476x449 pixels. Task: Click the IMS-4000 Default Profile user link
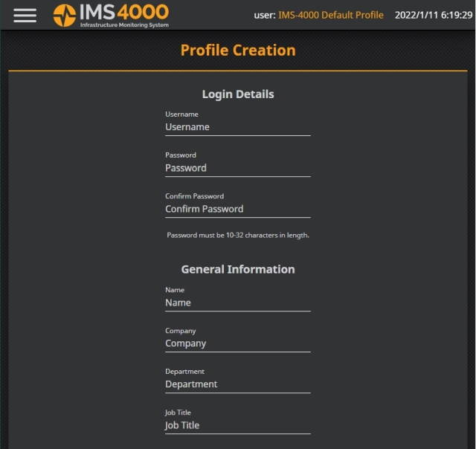(330, 15)
